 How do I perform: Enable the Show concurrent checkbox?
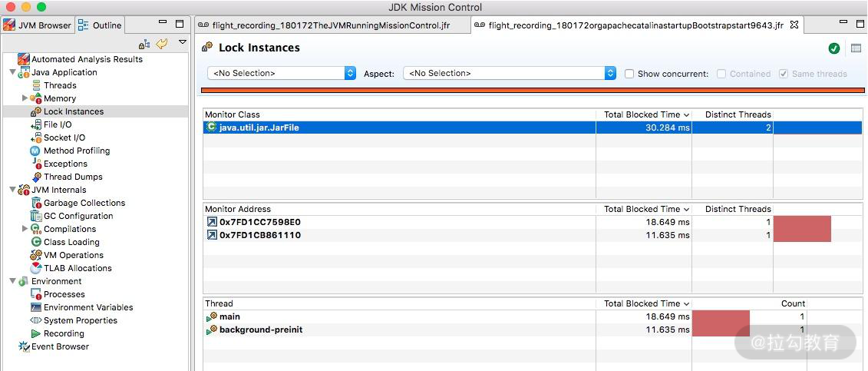[629, 74]
